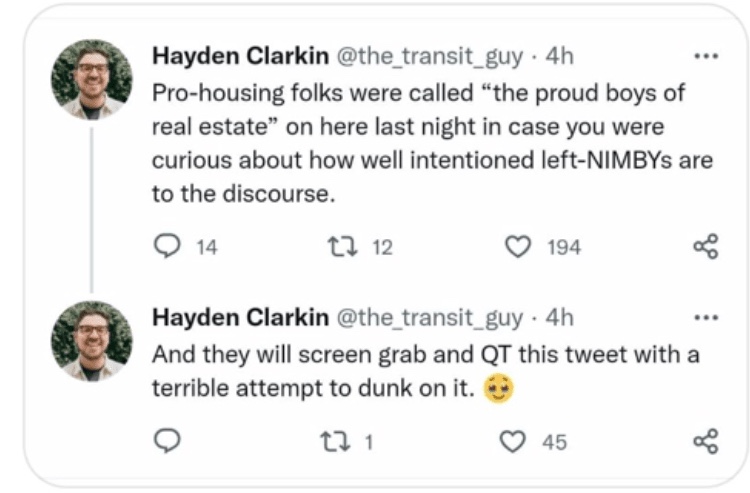Open Hayden Clarkin's profile from second tweet name
The width and height of the screenshot is (750, 493).
pyautogui.click(x=240, y=318)
